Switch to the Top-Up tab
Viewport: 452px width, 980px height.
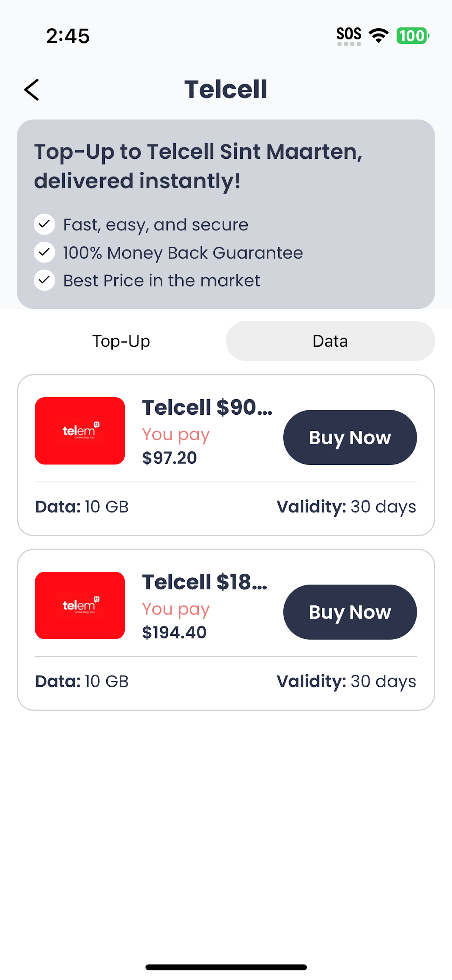click(x=121, y=341)
